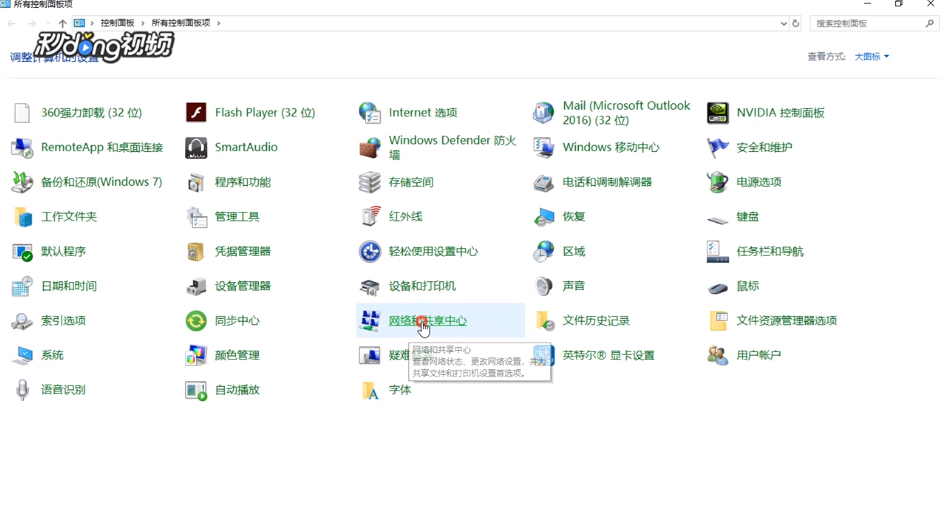Screen dimensions: 943x521
Task: Click the 英特尔® 显卡设置 link
Action: pos(608,356)
